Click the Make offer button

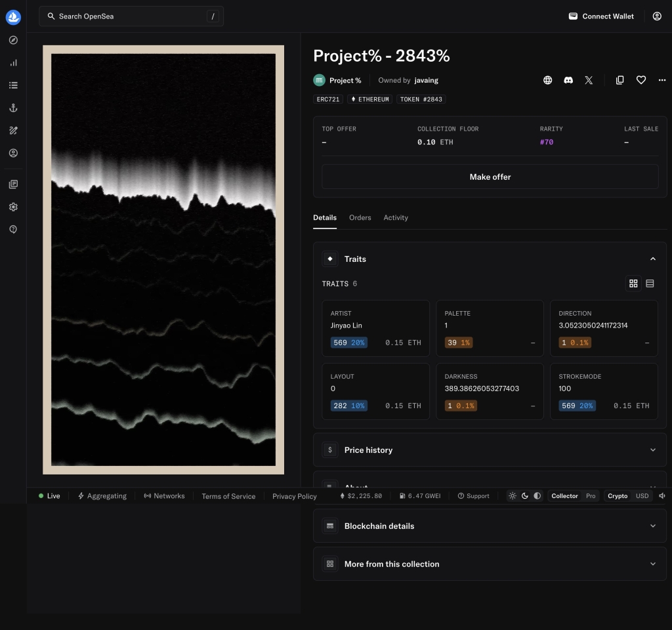click(x=490, y=177)
